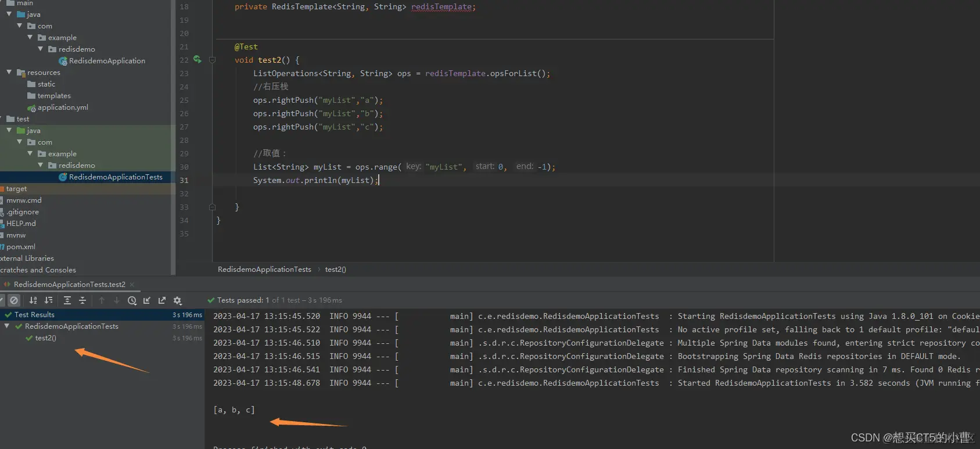Go to previous failed test arrow
The width and height of the screenshot is (980, 449).
pos(102,300)
